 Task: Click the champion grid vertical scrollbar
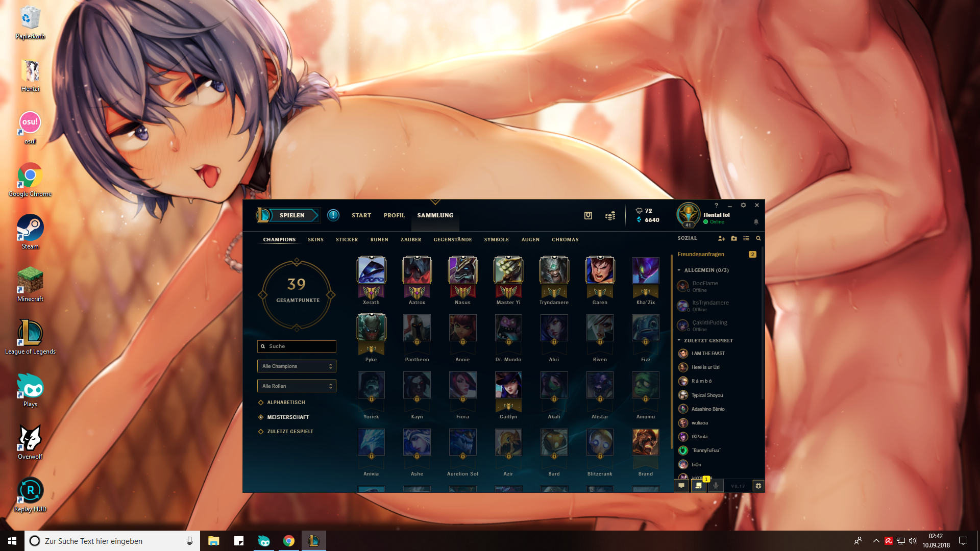(x=671, y=352)
